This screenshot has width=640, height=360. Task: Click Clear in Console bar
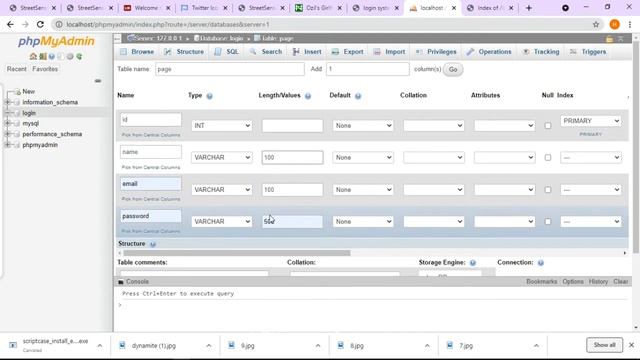[620, 282]
